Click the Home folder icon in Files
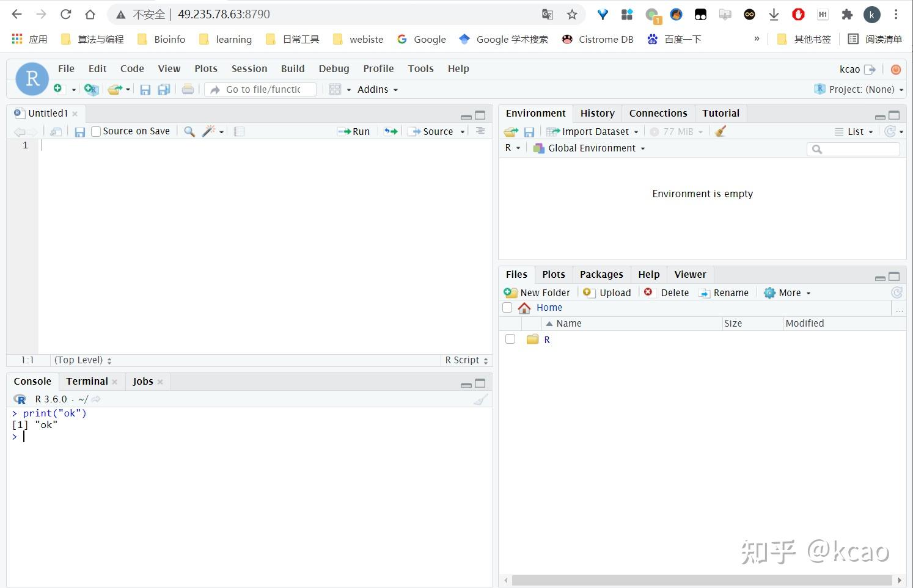This screenshot has height=588, width=913. coord(524,308)
